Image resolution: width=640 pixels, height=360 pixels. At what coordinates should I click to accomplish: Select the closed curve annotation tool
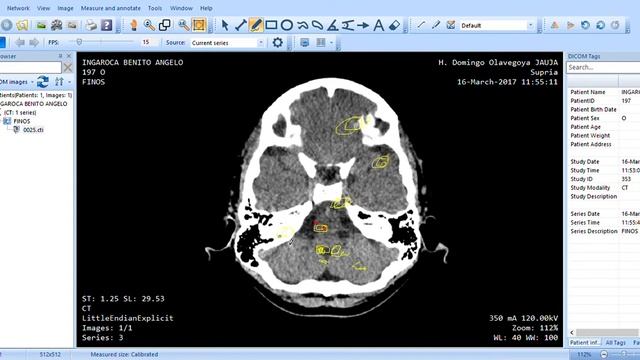(318, 25)
